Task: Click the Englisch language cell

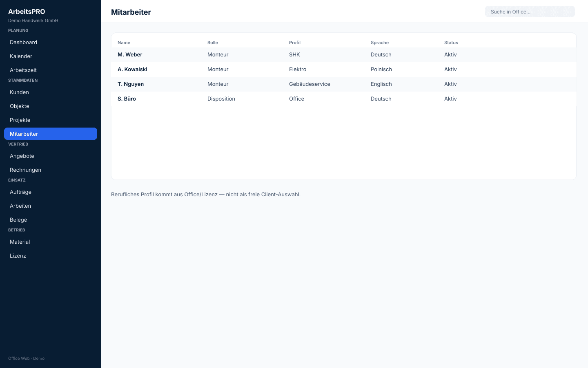Action: point(381,84)
